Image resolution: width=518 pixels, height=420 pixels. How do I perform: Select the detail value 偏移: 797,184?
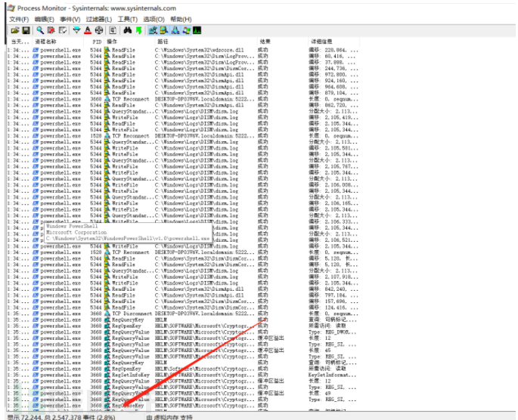[333, 295]
